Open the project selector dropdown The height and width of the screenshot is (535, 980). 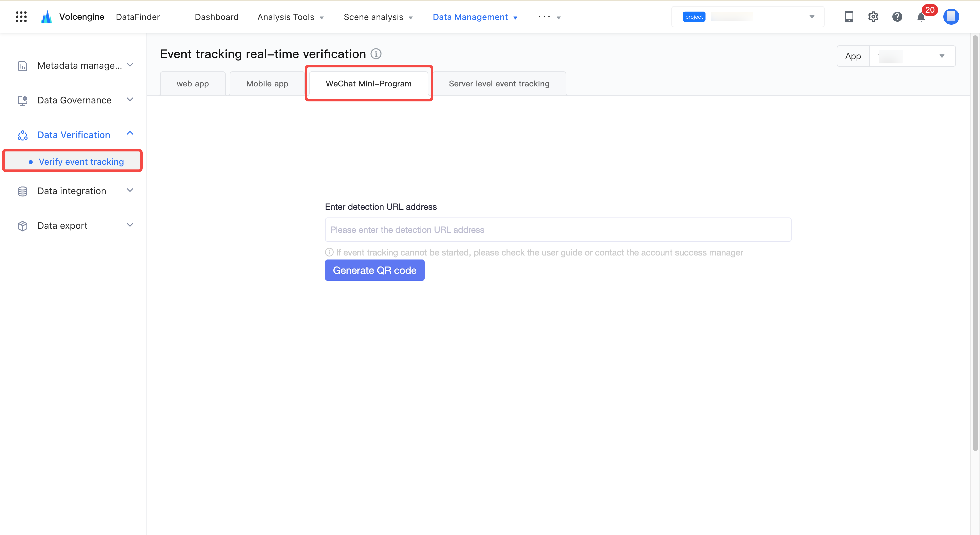(748, 17)
